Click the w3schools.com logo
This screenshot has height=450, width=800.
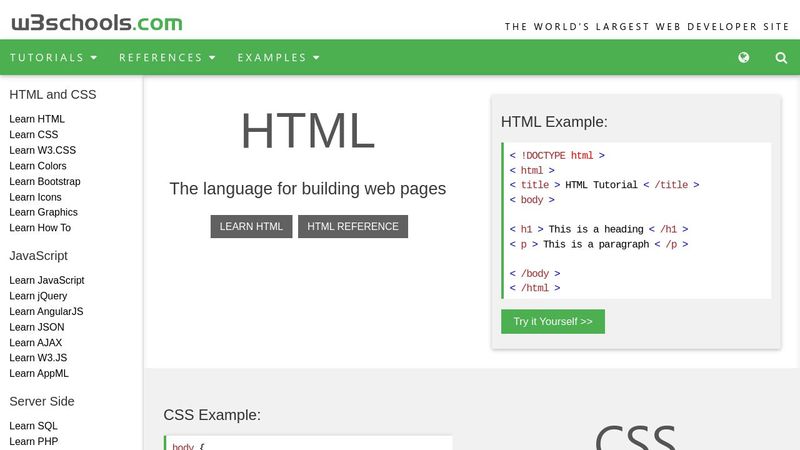pos(96,21)
